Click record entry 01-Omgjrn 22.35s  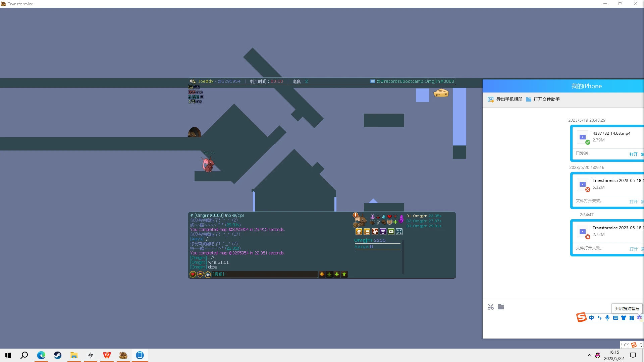tap(424, 216)
